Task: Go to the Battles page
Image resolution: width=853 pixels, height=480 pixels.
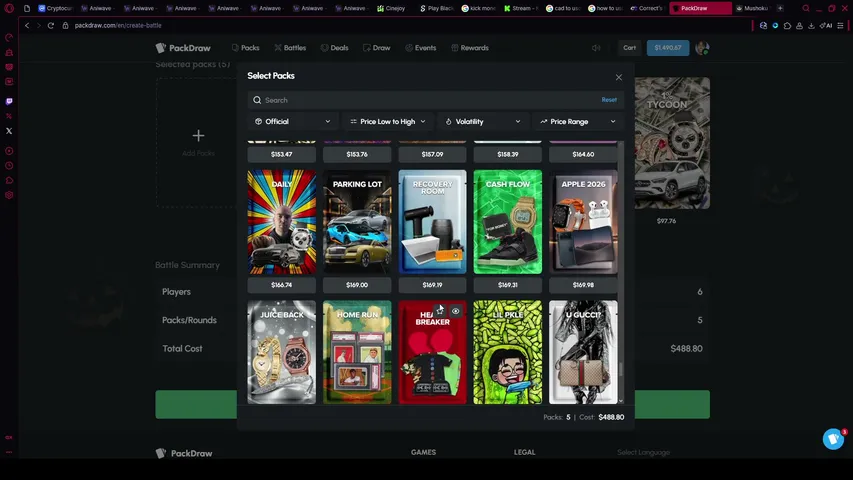Action: click(290, 48)
